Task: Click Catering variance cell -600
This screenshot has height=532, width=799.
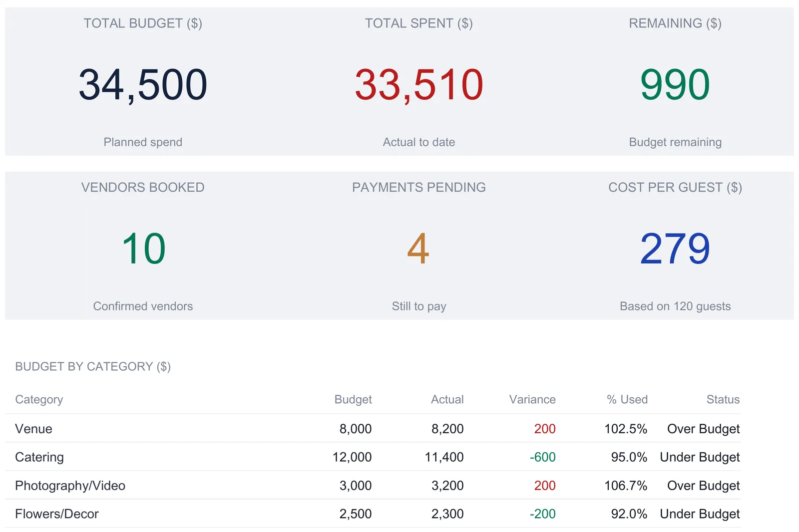Action: pos(543,457)
